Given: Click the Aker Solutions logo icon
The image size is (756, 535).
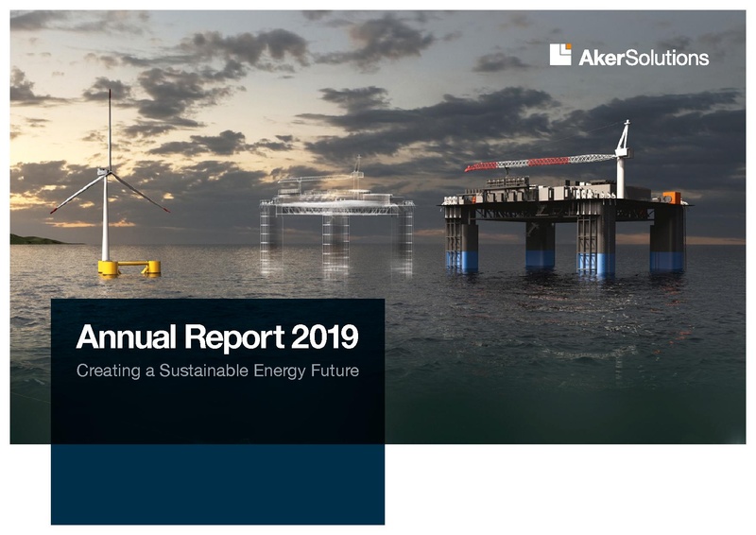Looking at the screenshot, I should [x=560, y=55].
